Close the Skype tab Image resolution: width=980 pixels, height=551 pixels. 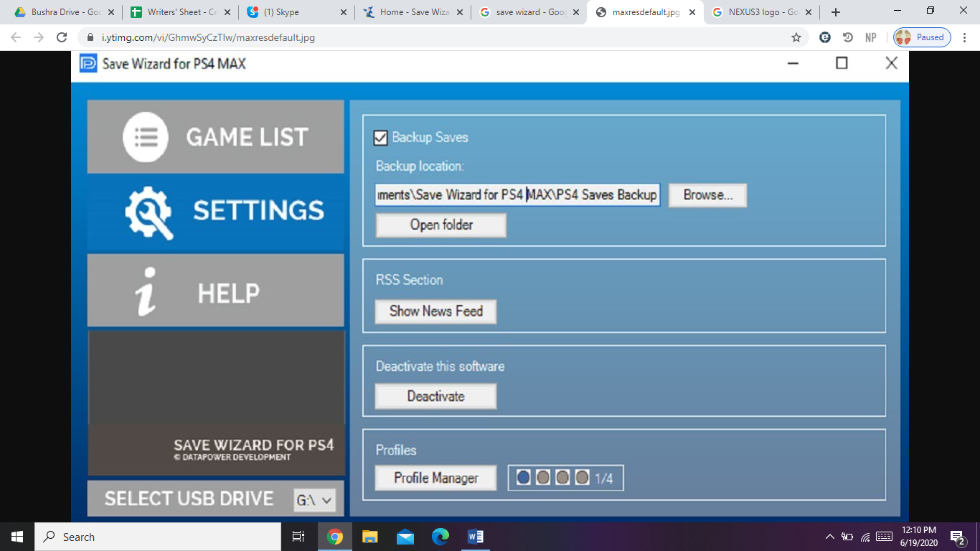pyautogui.click(x=344, y=12)
